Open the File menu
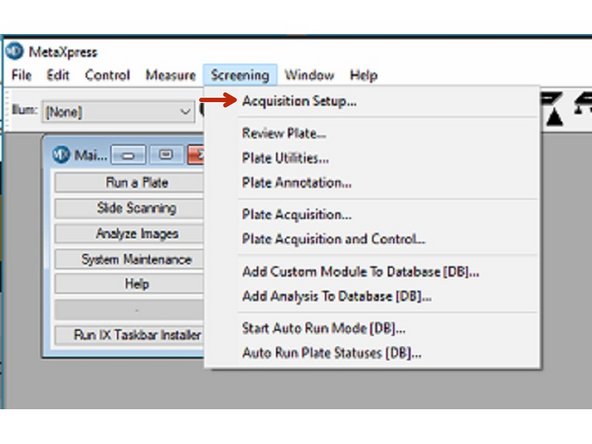592x444 pixels. [x=22, y=75]
